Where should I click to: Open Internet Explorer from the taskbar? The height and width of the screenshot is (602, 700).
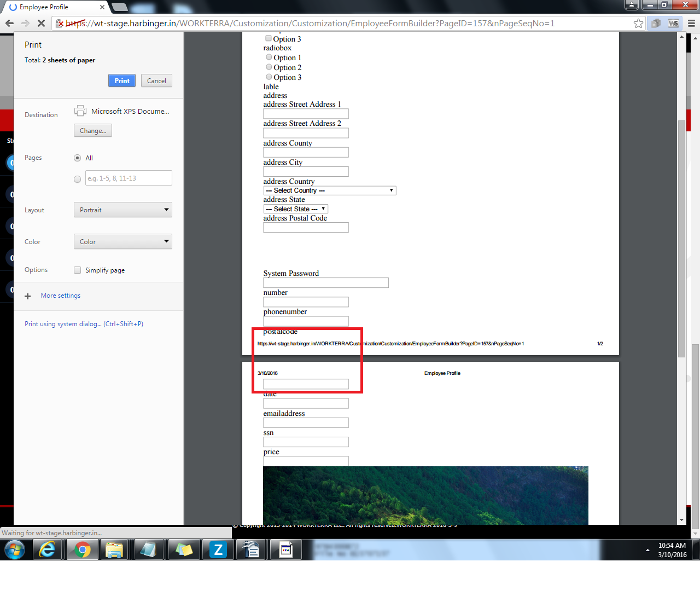pyautogui.click(x=48, y=549)
